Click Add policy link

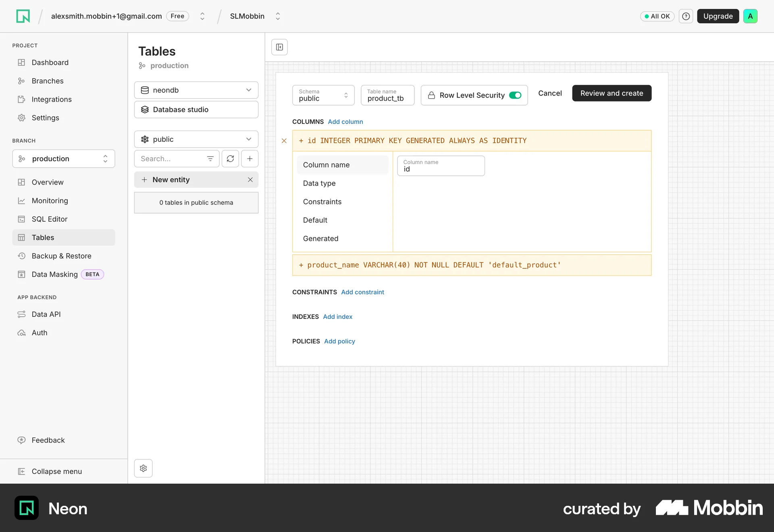tap(339, 341)
